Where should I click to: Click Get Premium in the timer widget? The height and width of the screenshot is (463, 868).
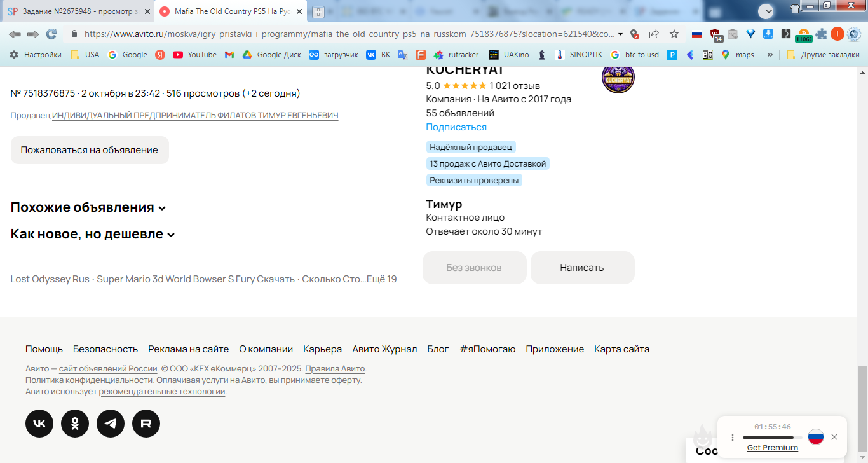772,448
